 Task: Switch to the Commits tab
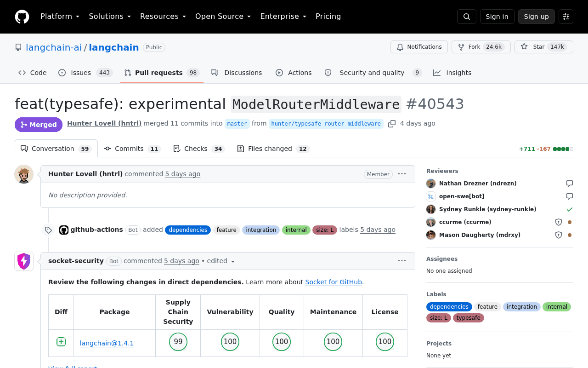coord(132,149)
